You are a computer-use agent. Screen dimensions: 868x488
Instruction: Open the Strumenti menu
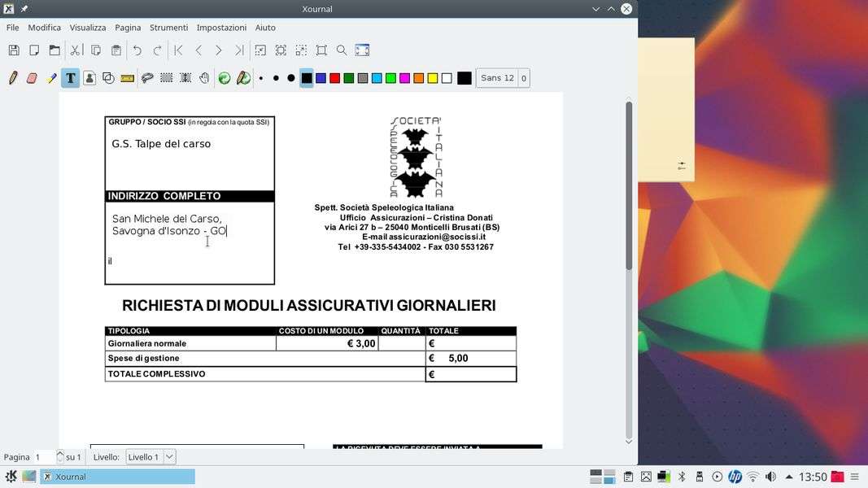[169, 27]
